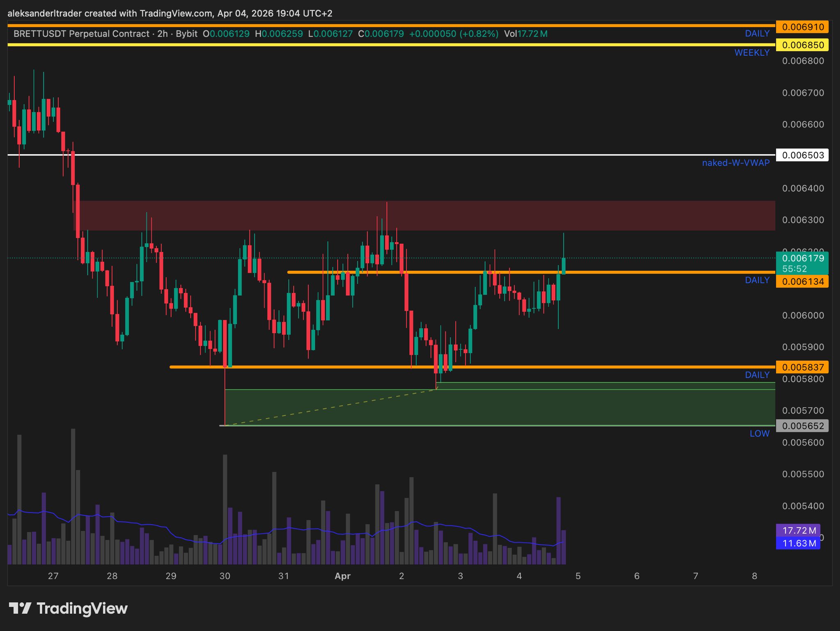Click the 0.006910 orange daily price label
Viewport: 840px width, 631px height.
click(x=802, y=27)
